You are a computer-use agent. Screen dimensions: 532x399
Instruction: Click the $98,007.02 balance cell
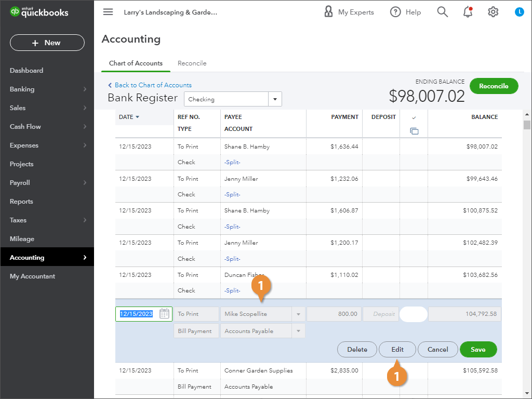pos(482,147)
